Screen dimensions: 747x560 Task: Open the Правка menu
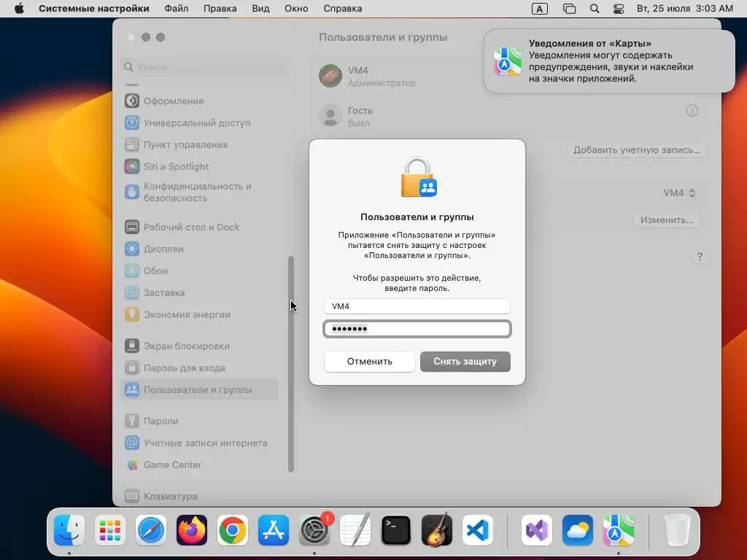click(x=220, y=9)
